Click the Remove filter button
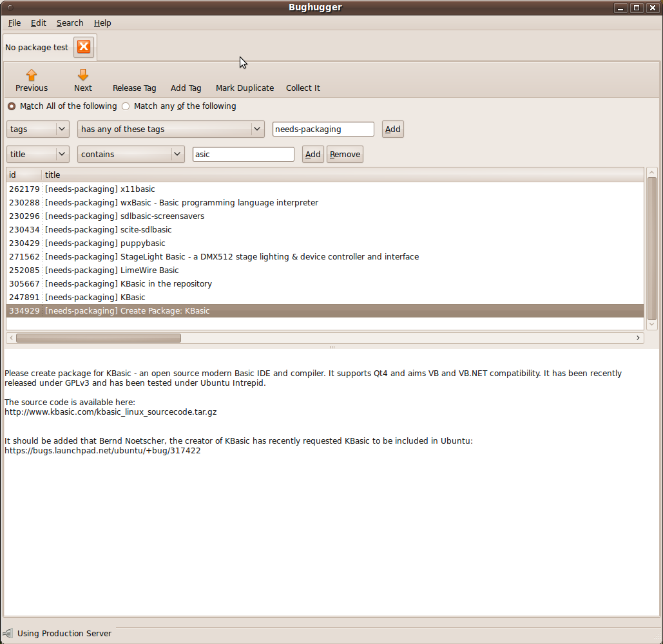663x644 pixels. coord(345,155)
